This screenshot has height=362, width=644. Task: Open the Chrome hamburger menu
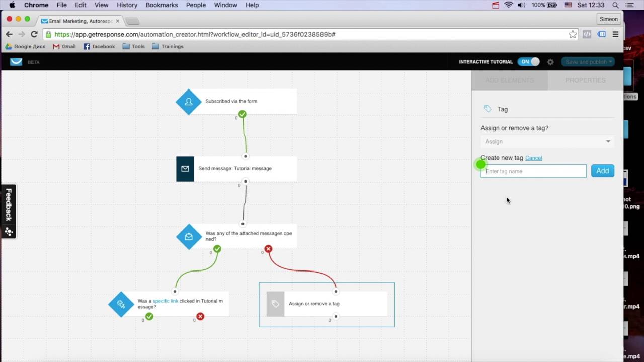pos(615,34)
